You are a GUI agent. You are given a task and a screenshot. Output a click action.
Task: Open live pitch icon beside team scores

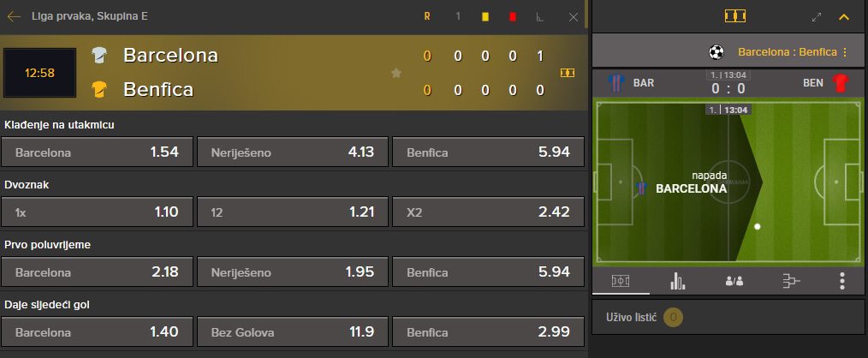coord(568,73)
